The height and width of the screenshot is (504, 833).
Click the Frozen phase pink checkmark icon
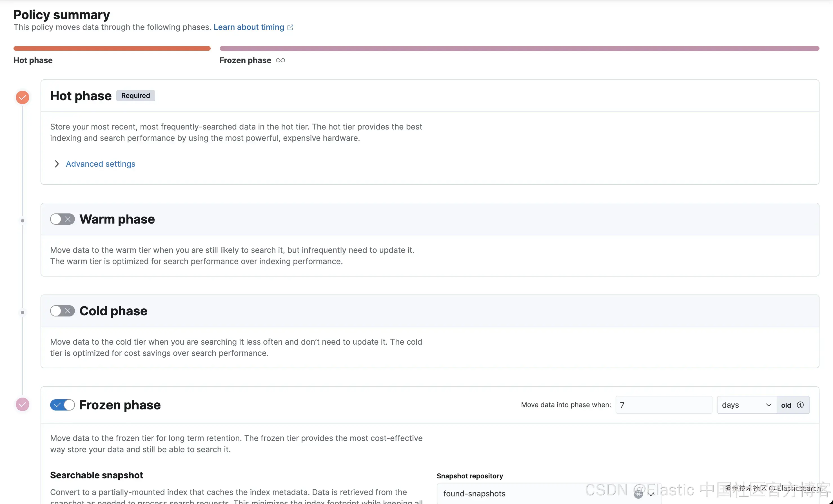22,404
